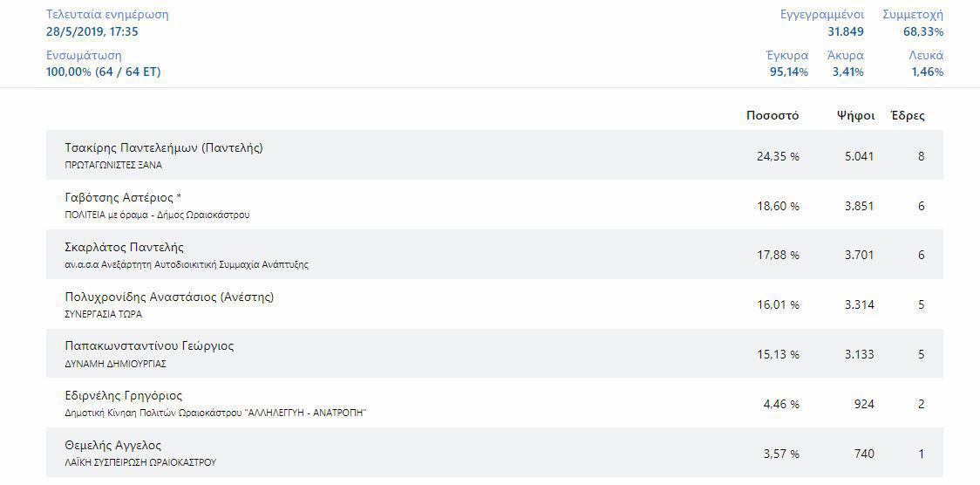980x485 pixels.
Task: Click the Έδρες column header
Action: coord(908,115)
